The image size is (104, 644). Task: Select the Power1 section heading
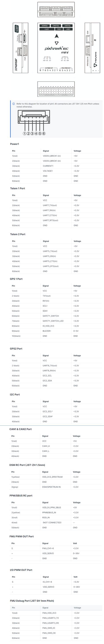(x=14, y=144)
